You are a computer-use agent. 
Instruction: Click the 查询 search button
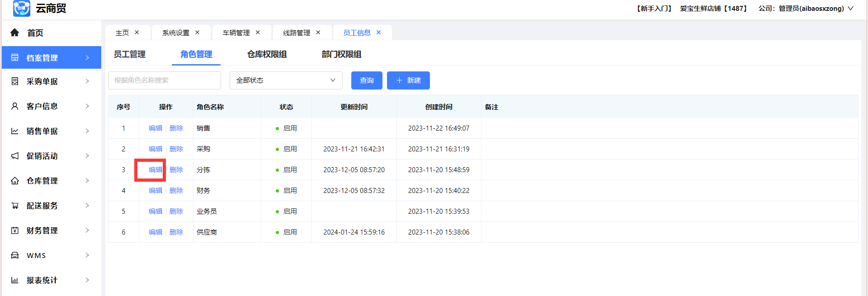point(367,80)
